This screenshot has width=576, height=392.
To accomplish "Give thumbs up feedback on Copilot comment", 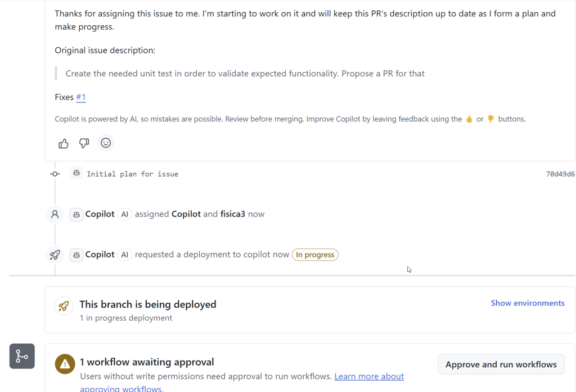I will [x=63, y=143].
